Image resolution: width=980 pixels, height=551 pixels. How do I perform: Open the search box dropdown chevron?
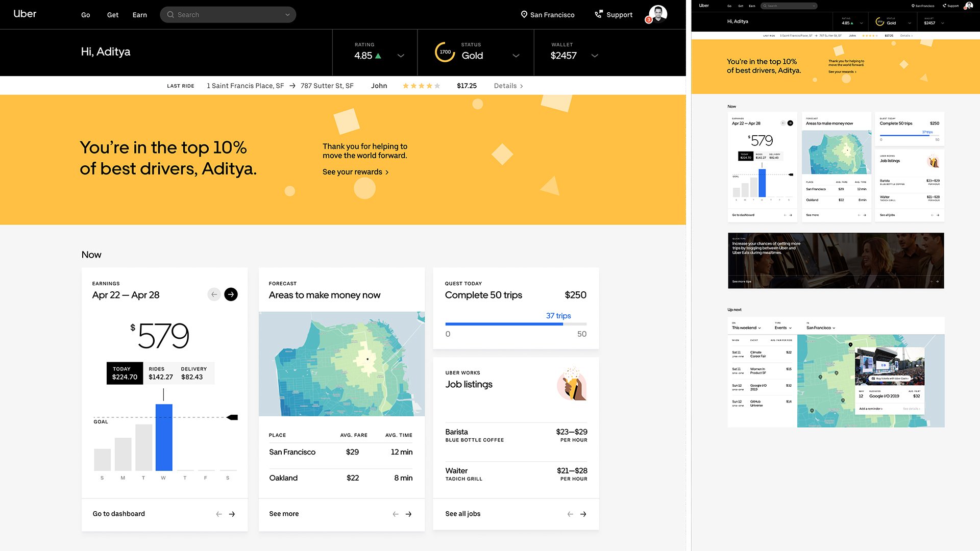point(287,15)
